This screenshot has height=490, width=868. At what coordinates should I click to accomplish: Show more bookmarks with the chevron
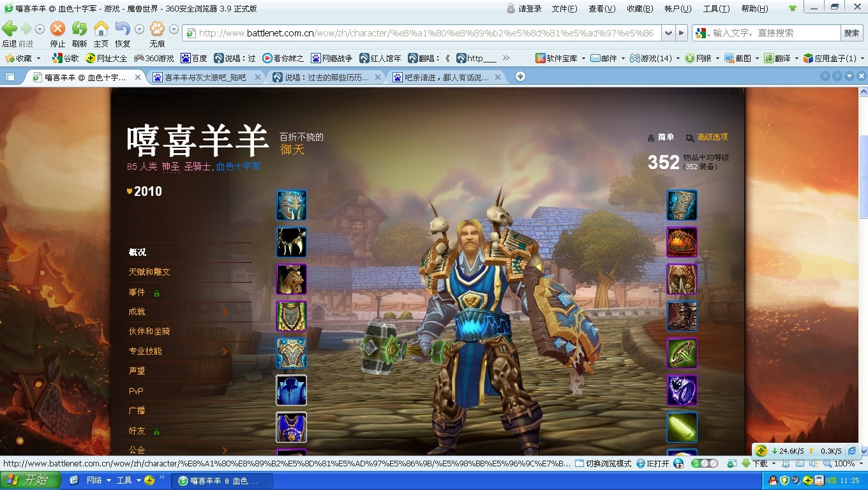(506, 58)
